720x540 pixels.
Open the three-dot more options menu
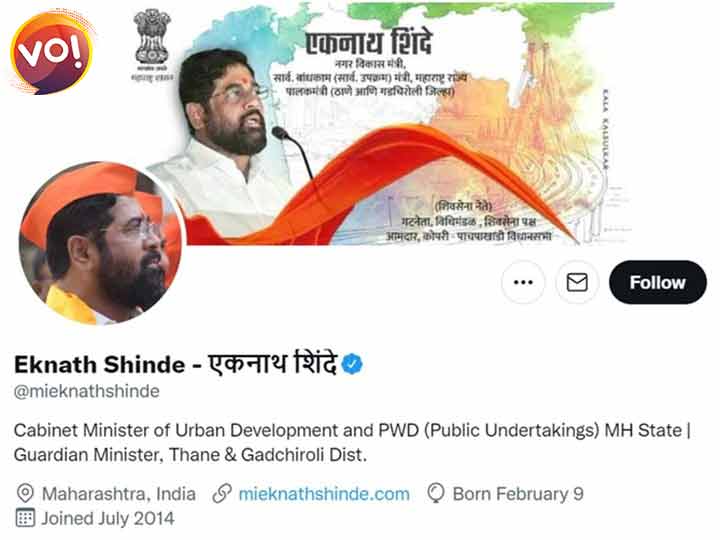(x=523, y=282)
